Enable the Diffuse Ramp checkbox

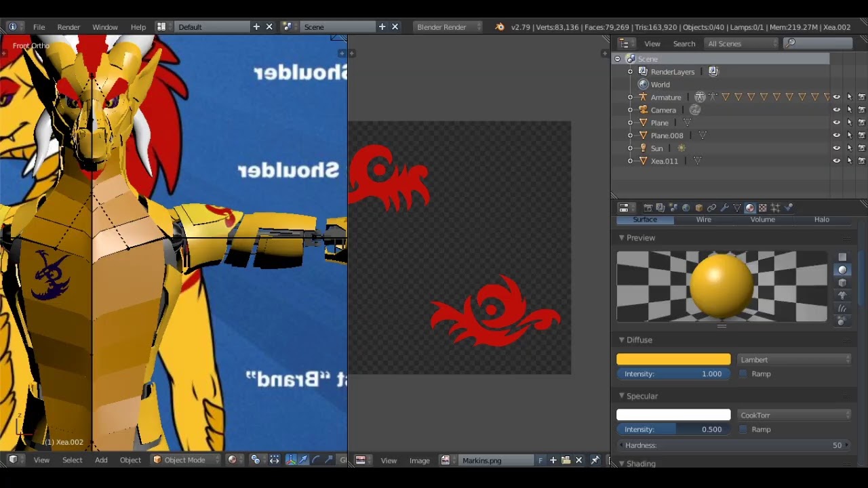743,373
